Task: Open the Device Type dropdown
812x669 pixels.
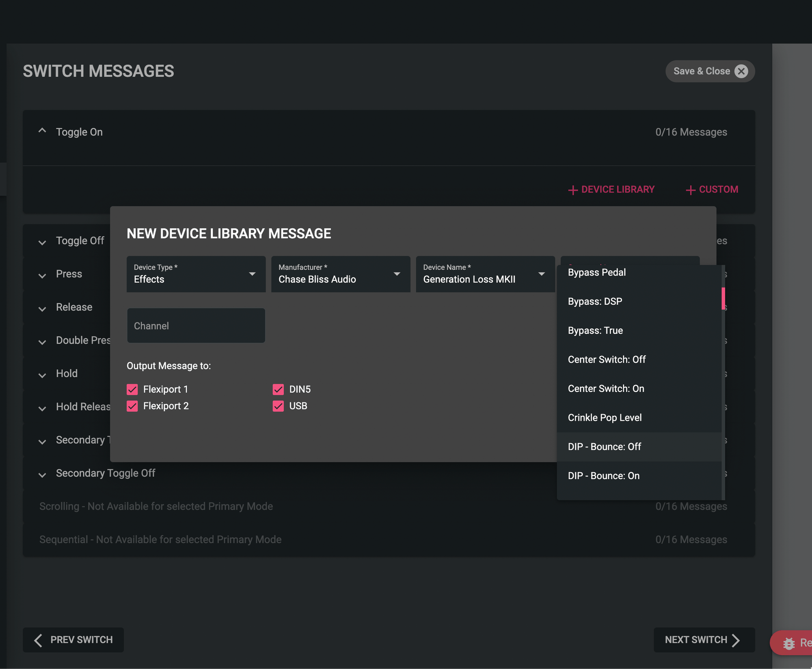Action: click(196, 274)
